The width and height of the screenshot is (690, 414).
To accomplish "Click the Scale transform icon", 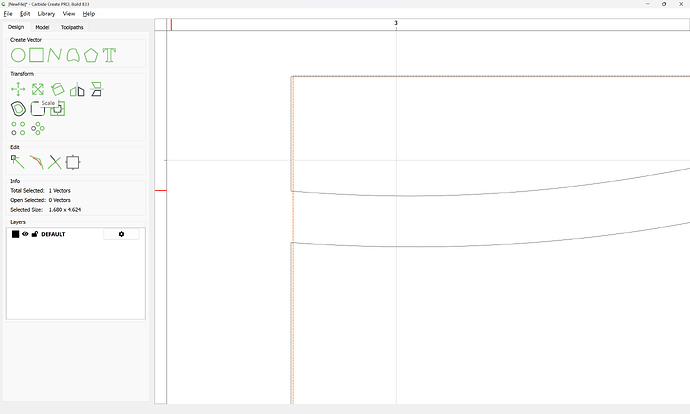I will (x=37, y=89).
